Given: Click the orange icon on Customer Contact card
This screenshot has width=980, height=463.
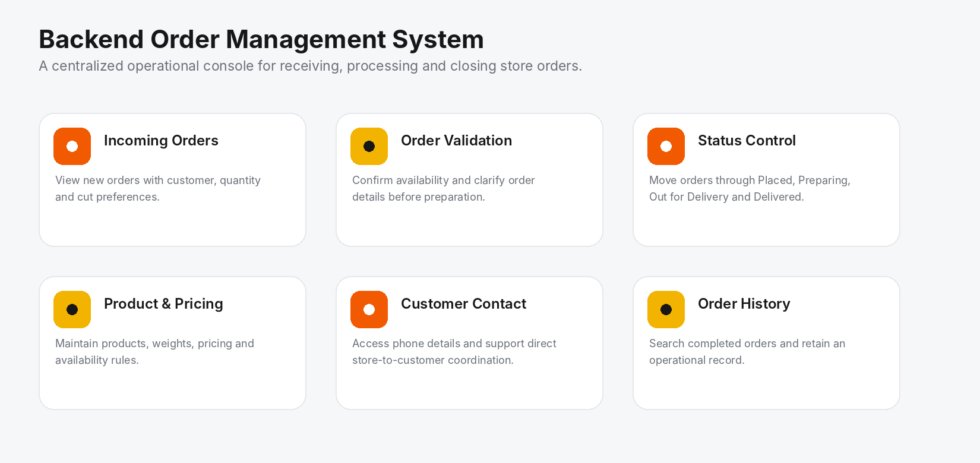Looking at the screenshot, I should [x=369, y=309].
